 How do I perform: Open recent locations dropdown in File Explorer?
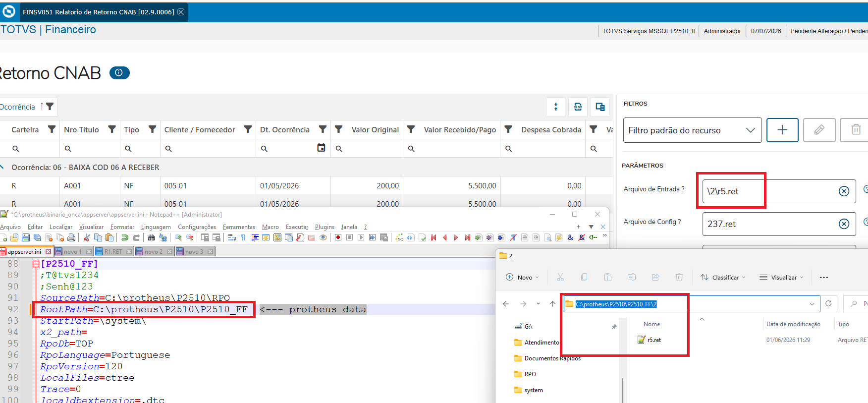point(538,304)
